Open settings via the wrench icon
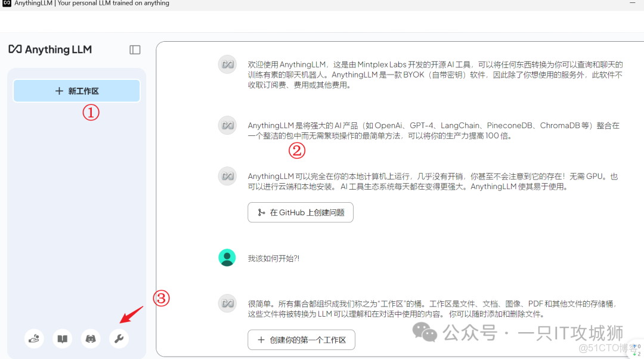 click(x=119, y=338)
